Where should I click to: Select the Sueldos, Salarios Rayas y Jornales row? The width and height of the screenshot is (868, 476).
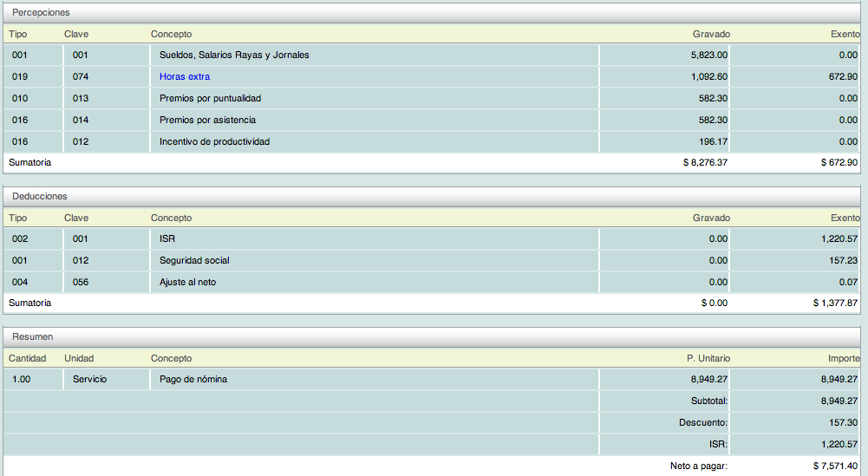point(234,55)
